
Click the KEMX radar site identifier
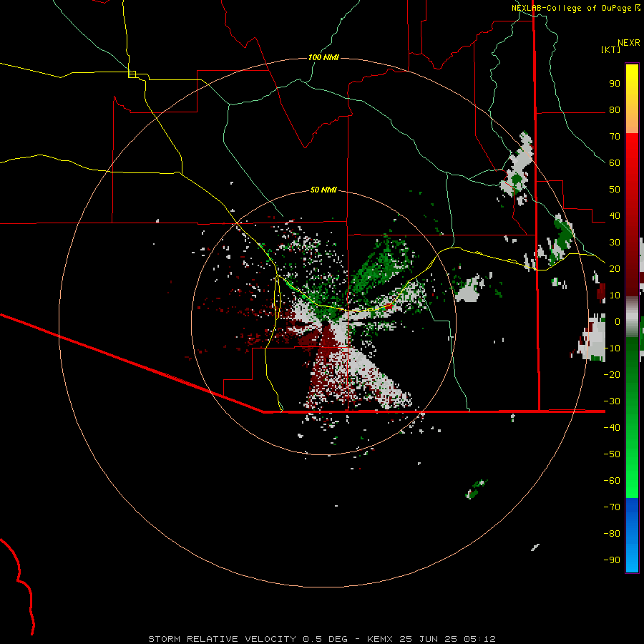click(x=380, y=639)
